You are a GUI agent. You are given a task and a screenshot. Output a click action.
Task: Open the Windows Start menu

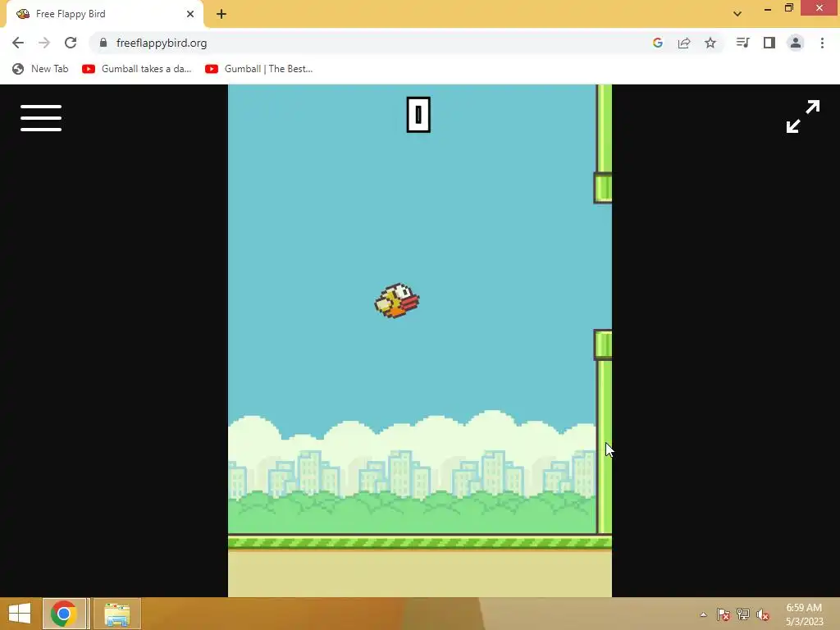tap(20, 614)
